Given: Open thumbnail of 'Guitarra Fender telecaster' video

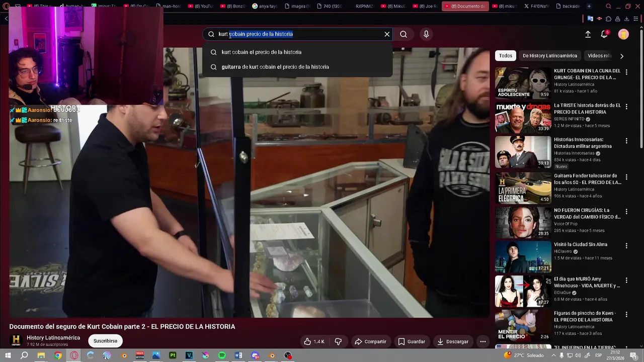Looking at the screenshot, I should click(x=523, y=188).
